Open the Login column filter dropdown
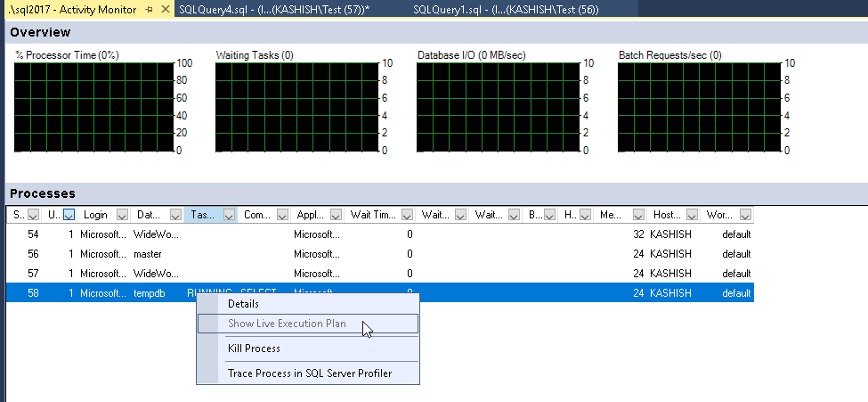The width and height of the screenshot is (868, 402). point(123,215)
